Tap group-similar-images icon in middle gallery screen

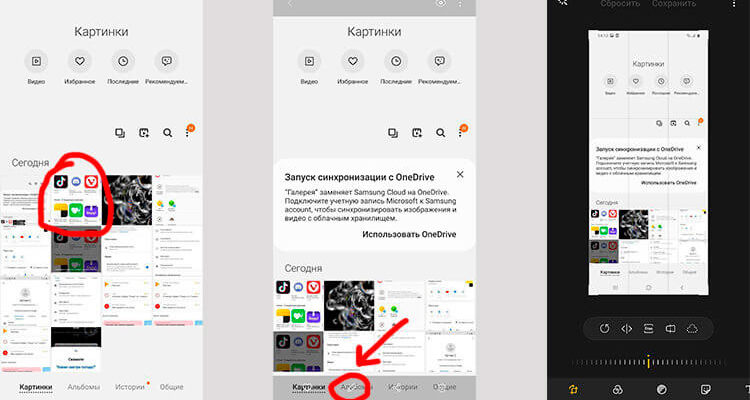[393, 133]
